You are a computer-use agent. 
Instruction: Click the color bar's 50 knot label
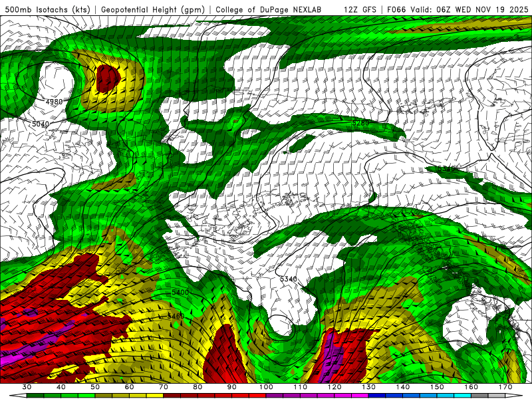pyautogui.click(x=95, y=387)
